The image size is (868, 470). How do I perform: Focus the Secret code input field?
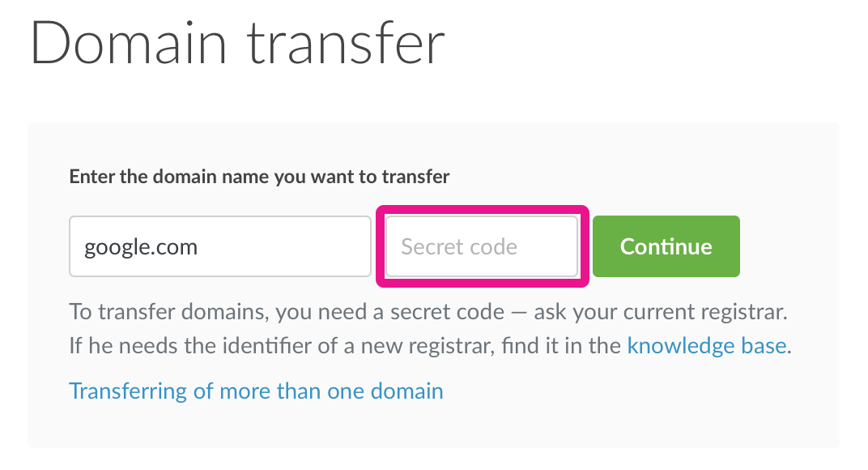[x=482, y=246]
